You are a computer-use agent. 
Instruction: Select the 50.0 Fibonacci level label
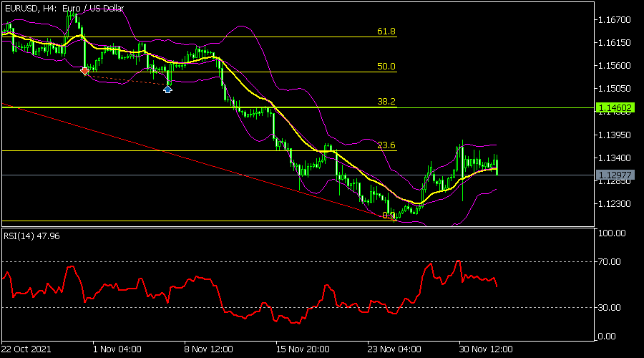click(386, 66)
